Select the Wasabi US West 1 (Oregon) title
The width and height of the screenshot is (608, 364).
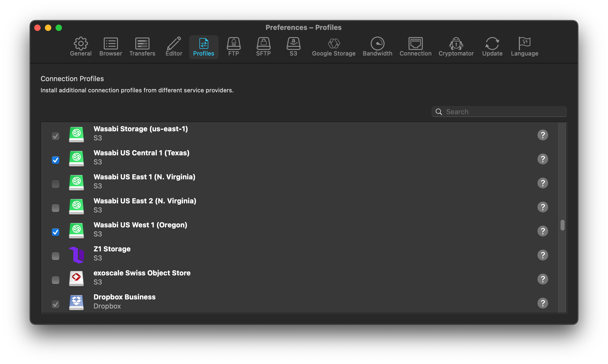pos(140,225)
